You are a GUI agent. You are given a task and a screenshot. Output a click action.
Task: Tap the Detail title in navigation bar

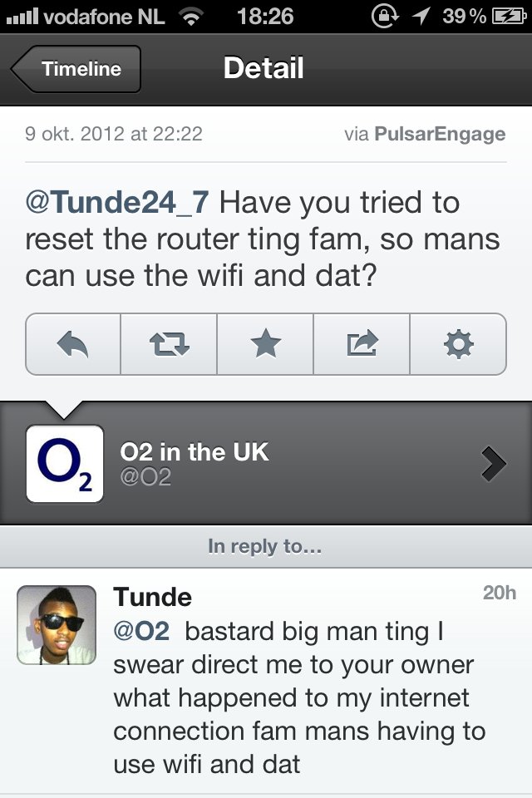(x=264, y=68)
